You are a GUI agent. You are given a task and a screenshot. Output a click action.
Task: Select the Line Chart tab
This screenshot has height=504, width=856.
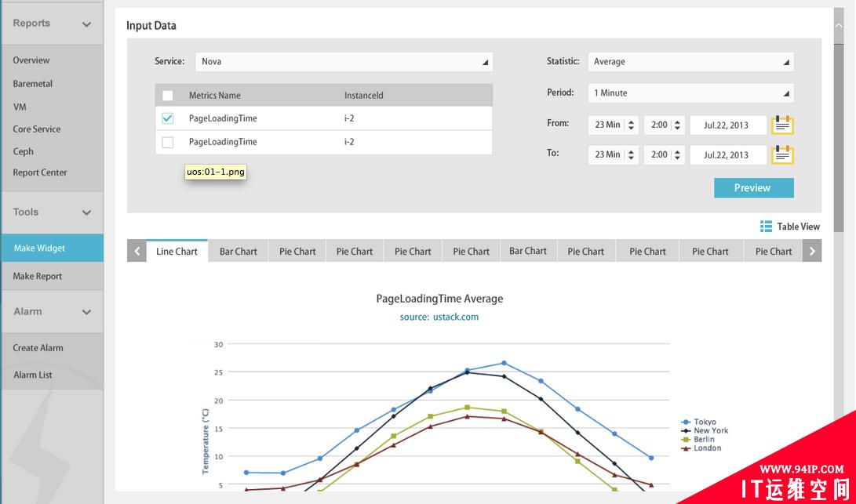(x=177, y=251)
